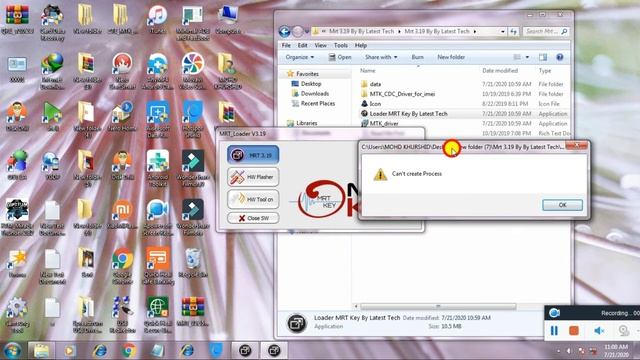Open HW Flasher in MRT_Loader
This screenshot has height=360, width=640.
tap(253, 177)
